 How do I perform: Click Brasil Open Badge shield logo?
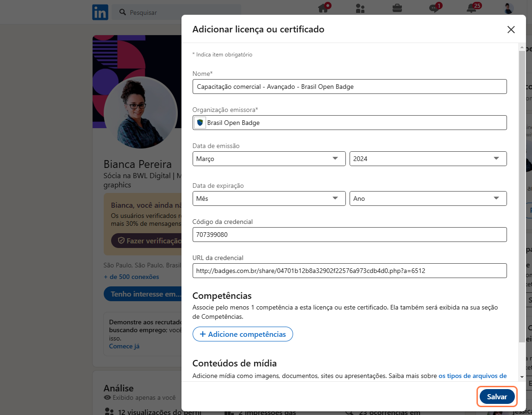200,123
